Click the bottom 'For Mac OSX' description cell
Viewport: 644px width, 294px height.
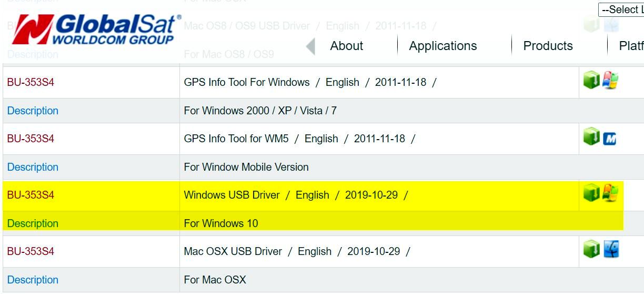[x=411, y=280]
